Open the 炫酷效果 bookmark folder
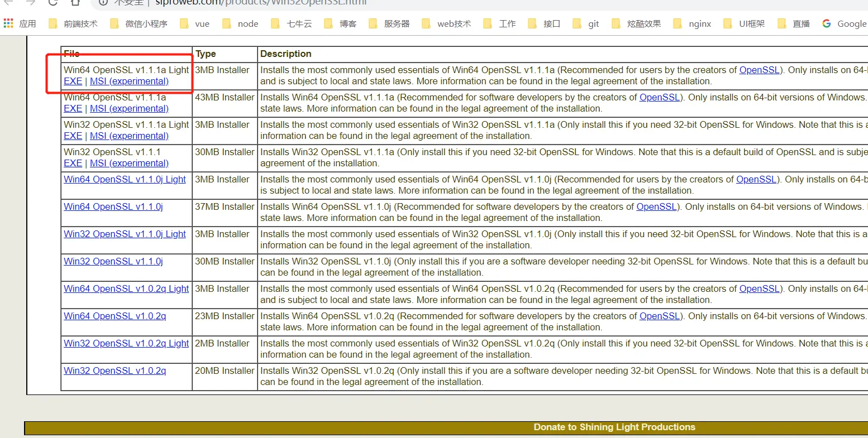 pyautogui.click(x=636, y=23)
